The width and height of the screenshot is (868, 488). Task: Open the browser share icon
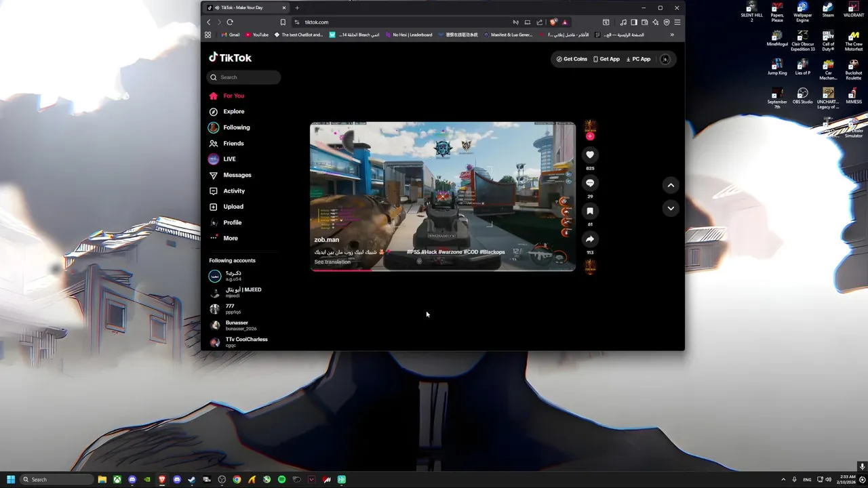point(539,22)
